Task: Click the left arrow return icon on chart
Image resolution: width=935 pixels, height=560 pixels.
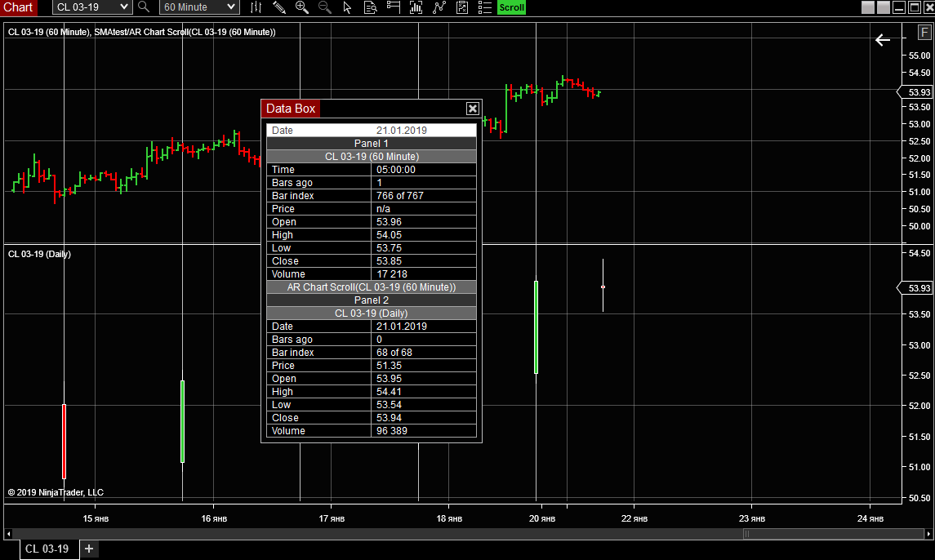Action: coord(883,40)
